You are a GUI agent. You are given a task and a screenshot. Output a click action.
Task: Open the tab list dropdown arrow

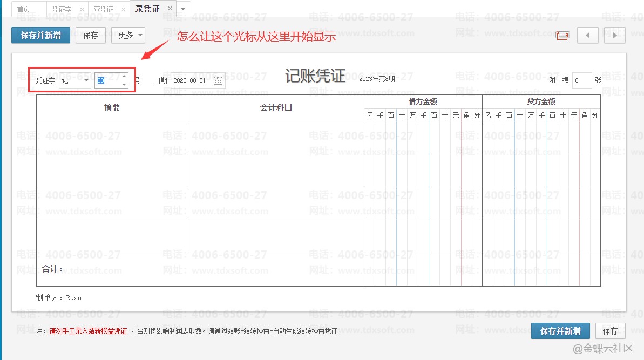tap(183, 9)
